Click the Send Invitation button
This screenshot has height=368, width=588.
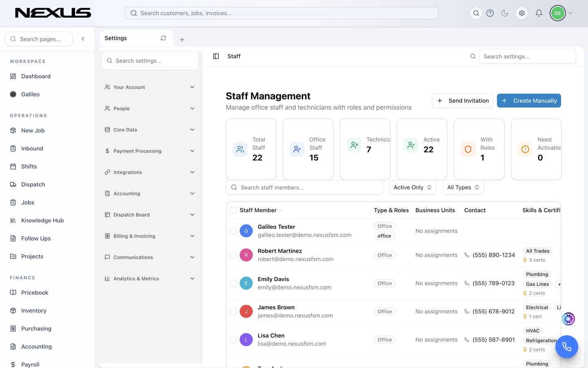click(463, 101)
